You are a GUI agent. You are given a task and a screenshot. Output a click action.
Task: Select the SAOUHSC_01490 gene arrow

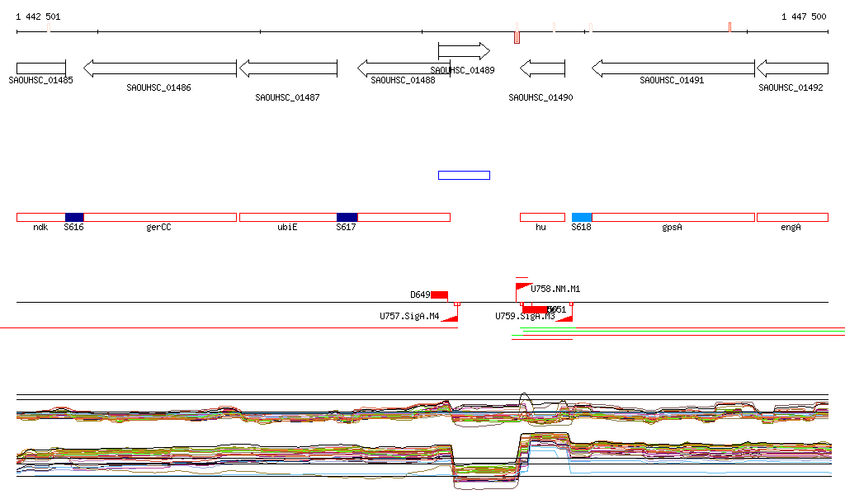pos(543,68)
